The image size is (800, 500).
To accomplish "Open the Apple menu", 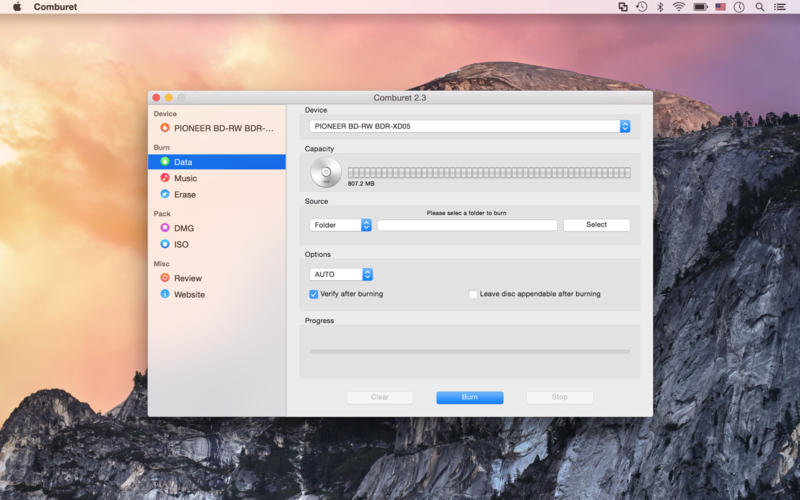I will (x=17, y=7).
